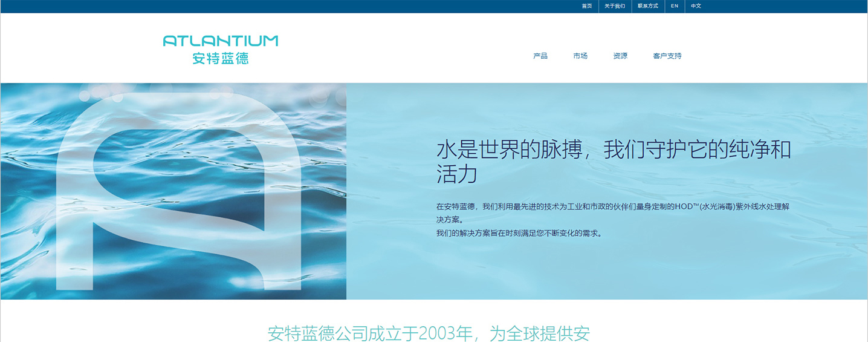Screen dimensions: 868x342
Task: Click the blank white header area
Action: coord(393,48)
